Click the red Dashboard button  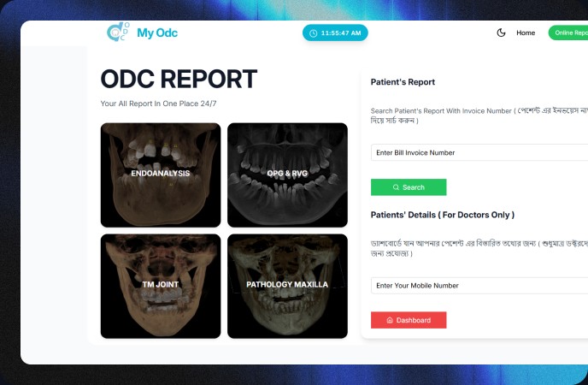tap(409, 320)
